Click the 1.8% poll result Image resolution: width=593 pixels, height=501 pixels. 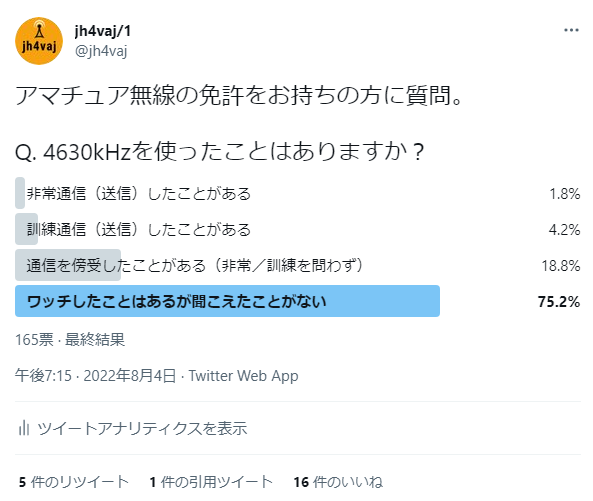(565, 194)
